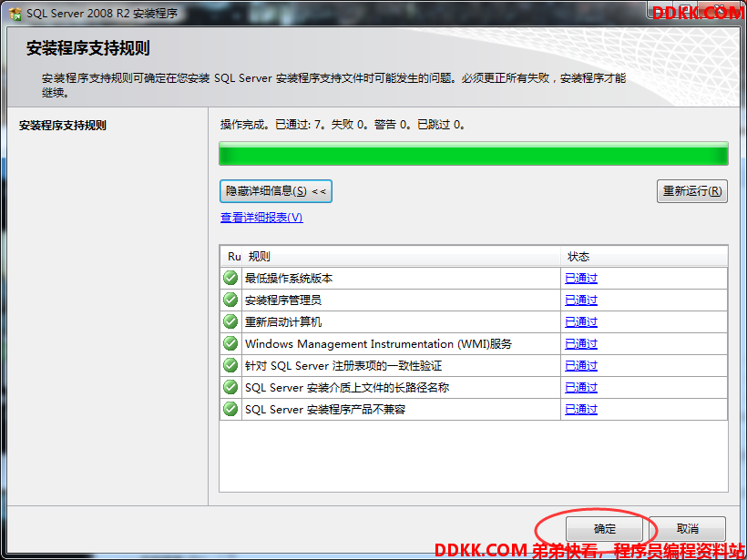Click the 操作完成 status summary text
747x560 pixels.
343,125
